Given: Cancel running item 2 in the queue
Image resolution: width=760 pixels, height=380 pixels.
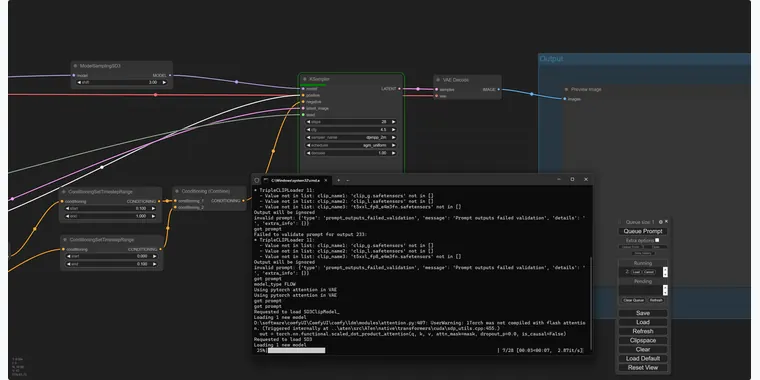Looking at the screenshot, I should click(649, 272).
